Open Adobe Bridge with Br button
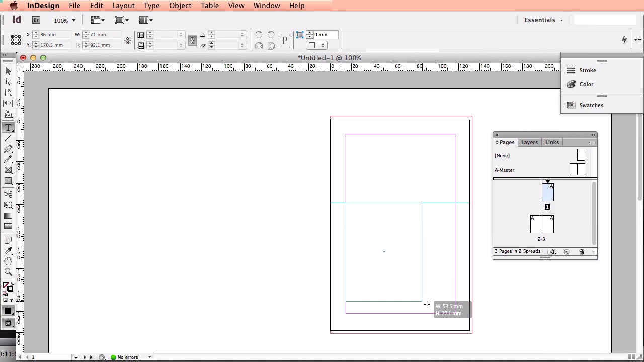The image size is (644, 362). coord(36,20)
